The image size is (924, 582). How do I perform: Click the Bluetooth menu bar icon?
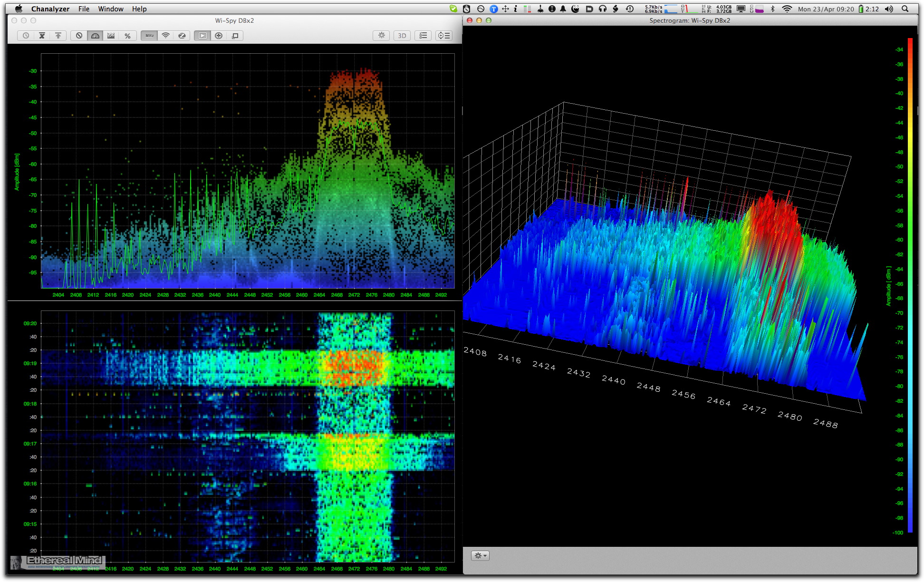(x=772, y=9)
